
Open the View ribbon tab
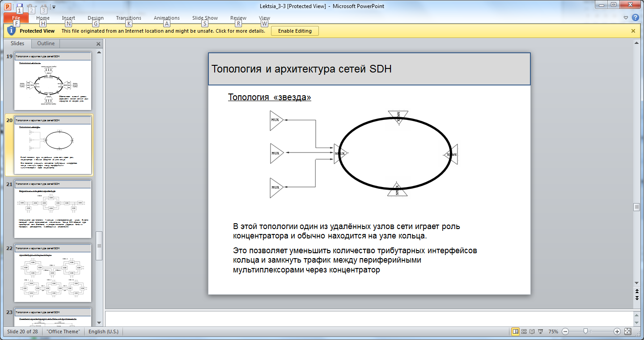tap(265, 18)
